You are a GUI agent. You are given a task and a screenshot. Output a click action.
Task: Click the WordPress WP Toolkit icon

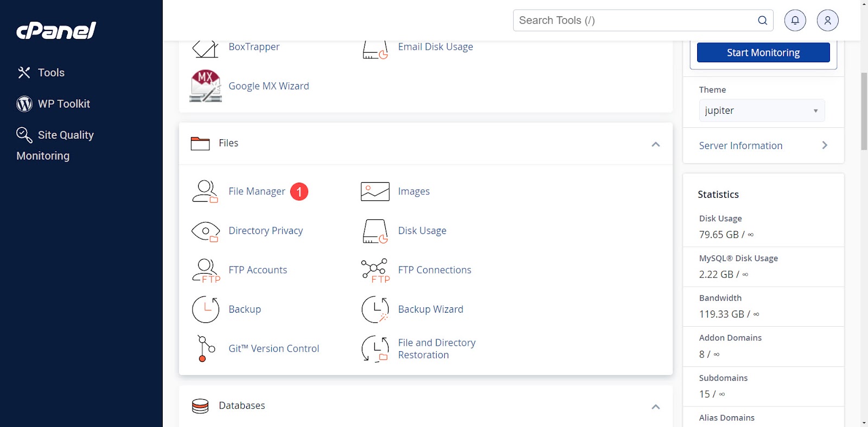pos(24,103)
